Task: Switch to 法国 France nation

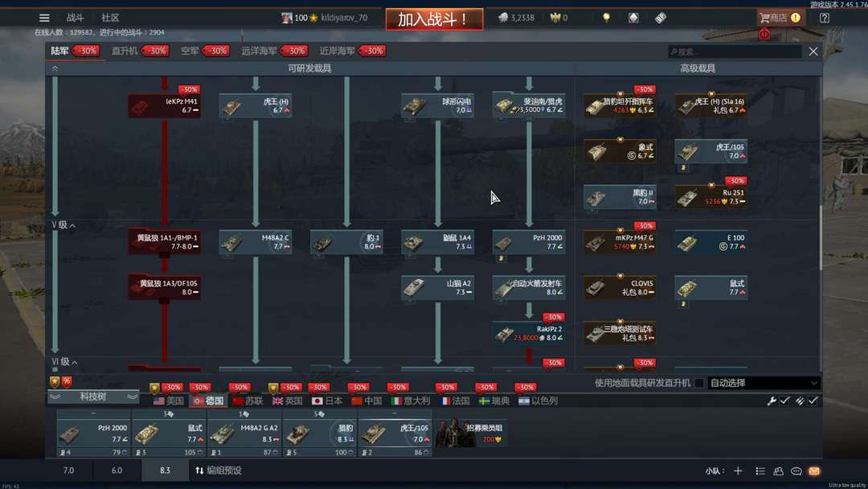Action: click(x=456, y=401)
